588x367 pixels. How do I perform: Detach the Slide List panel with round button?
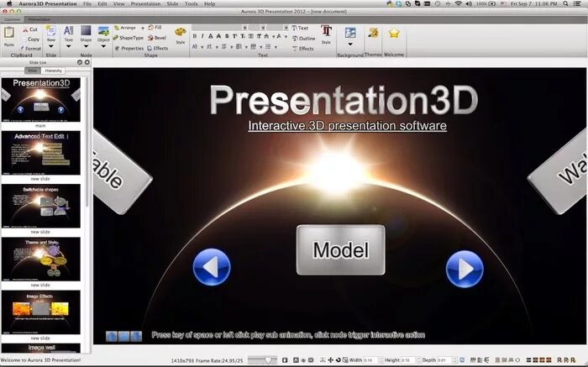click(x=80, y=62)
